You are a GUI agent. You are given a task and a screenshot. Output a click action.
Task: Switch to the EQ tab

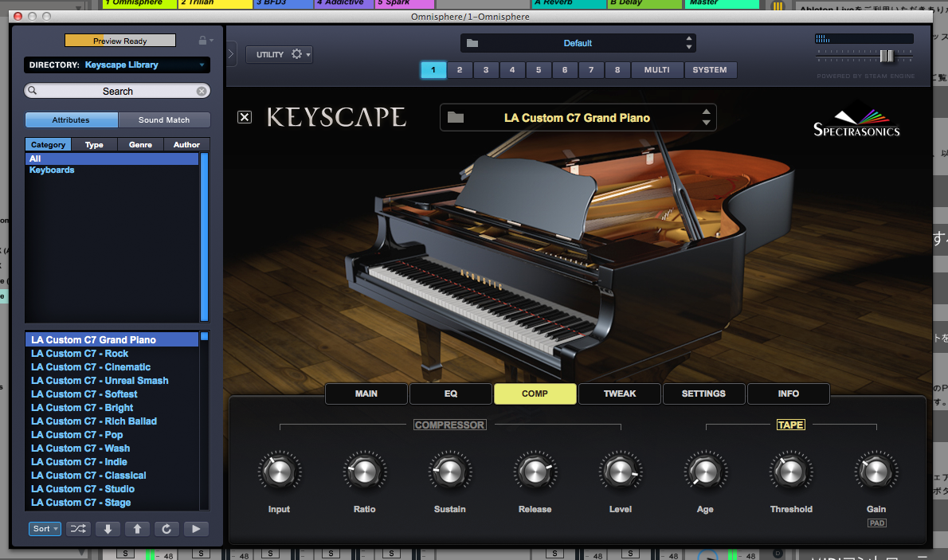pos(450,394)
